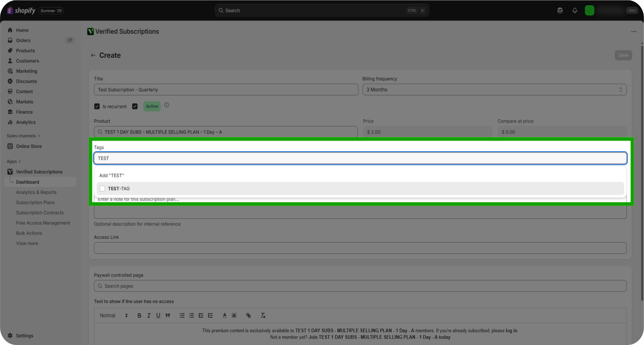
Task: Open the text color picker
Action: [224, 316]
